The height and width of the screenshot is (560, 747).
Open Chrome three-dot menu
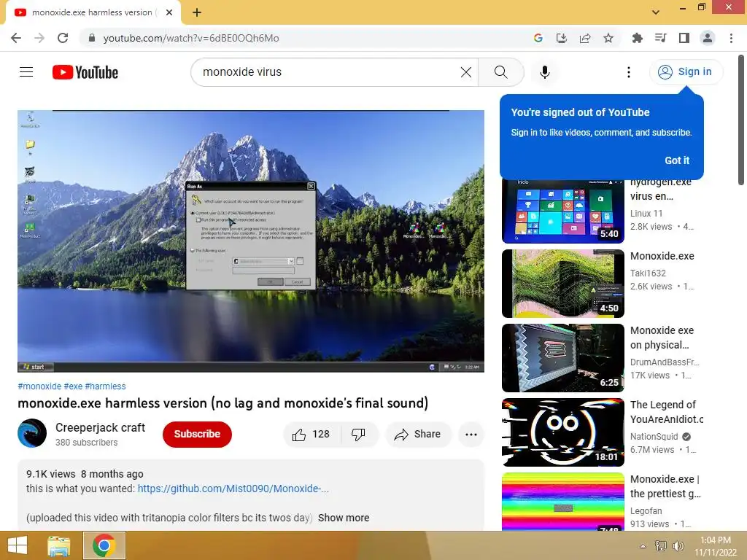pos(731,38)
